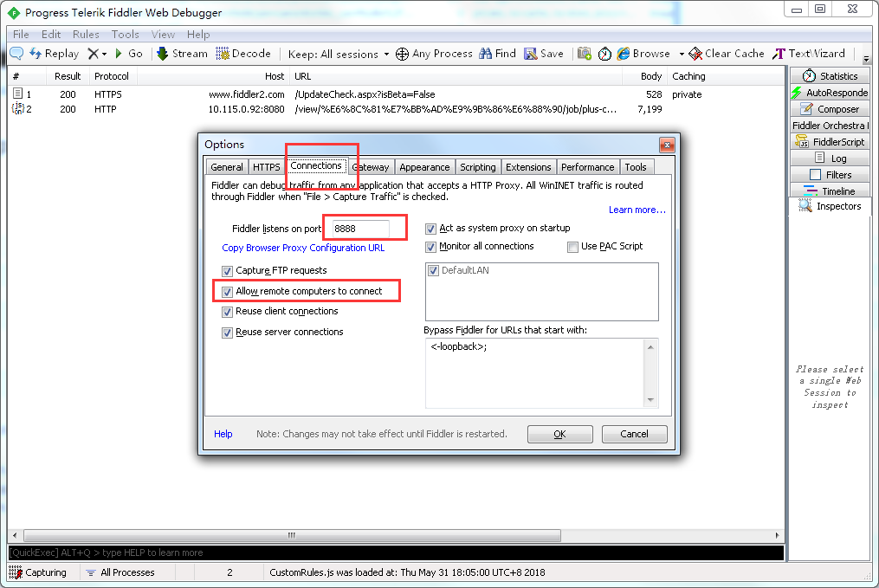Expand the Browse dropdown arrow
The width and height of the screenshot is (879, 588).
681,54
